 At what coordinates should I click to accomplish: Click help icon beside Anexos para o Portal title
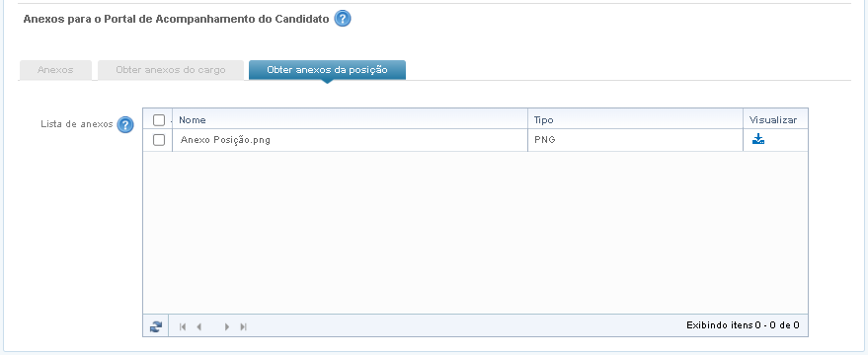[343, 19]
